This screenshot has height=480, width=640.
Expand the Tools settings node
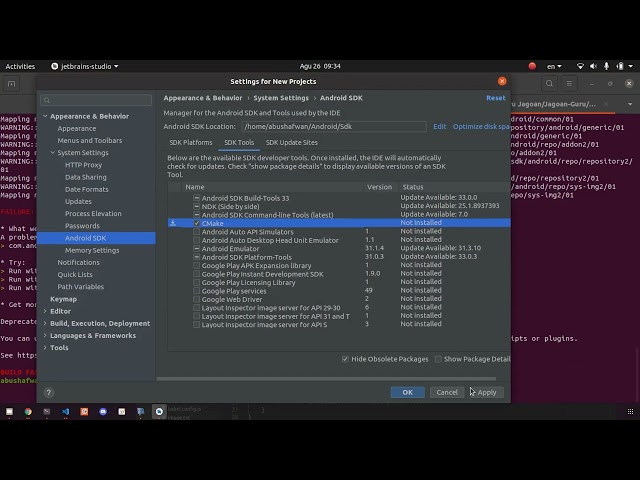coord(45,348)
